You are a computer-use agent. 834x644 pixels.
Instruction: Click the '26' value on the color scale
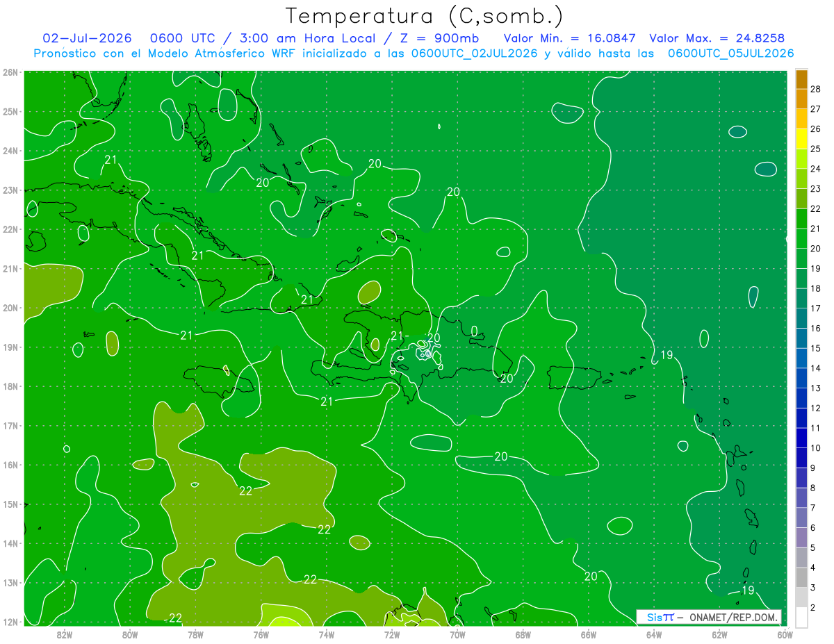tap(816, 129)
